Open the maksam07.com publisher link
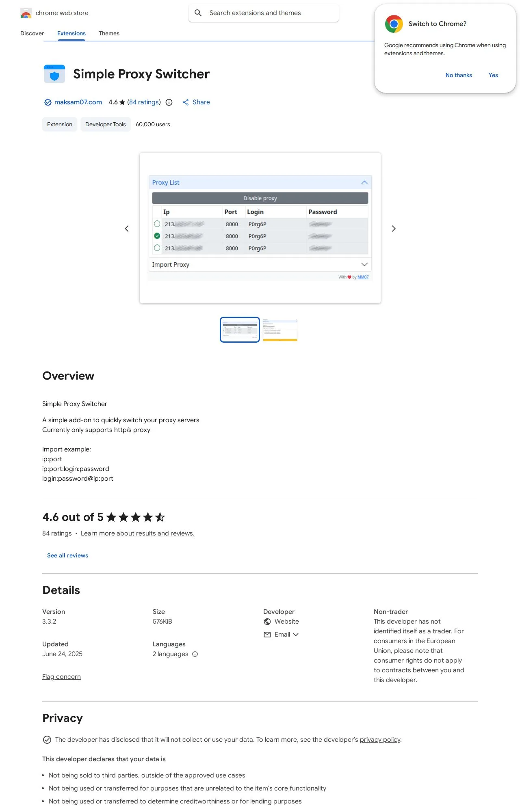 (78, 102)
